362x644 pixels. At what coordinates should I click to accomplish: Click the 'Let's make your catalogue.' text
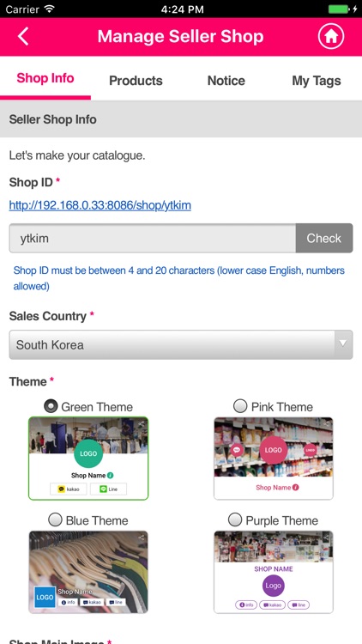pos(77,155)
